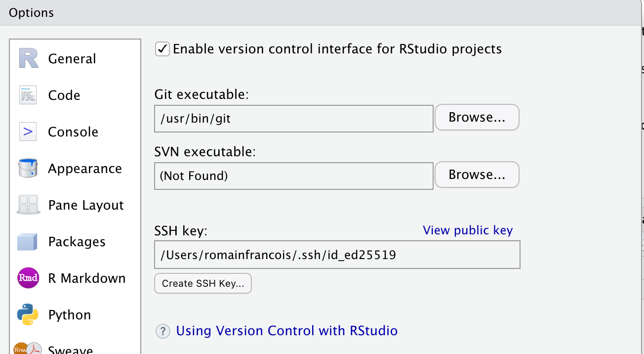Click the SSH key path field

coord(337,255)
